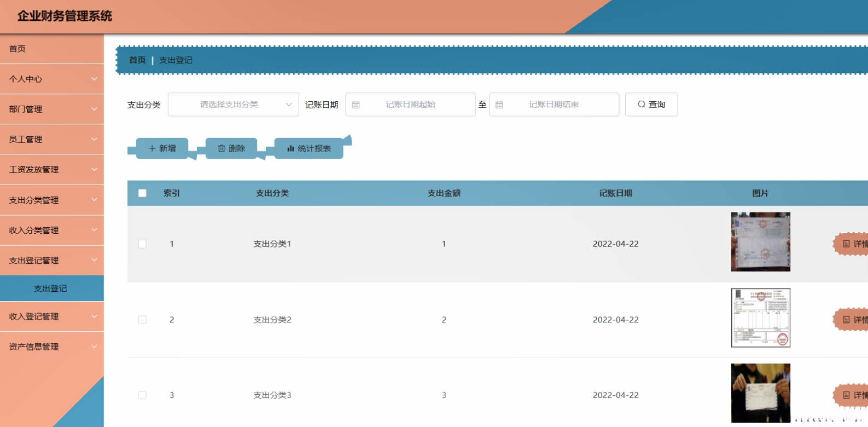
Task: Click the 记账日期结束 date input
Action: click(x=554, y=105)
